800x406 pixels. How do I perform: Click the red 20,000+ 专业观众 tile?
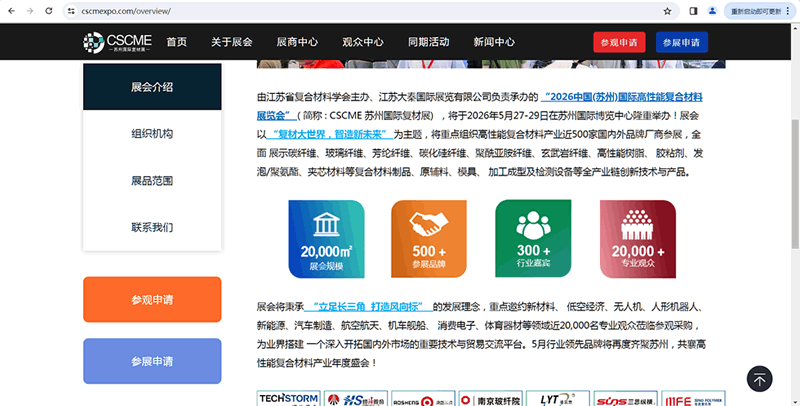pyautogui.click(x=637, y=238)
